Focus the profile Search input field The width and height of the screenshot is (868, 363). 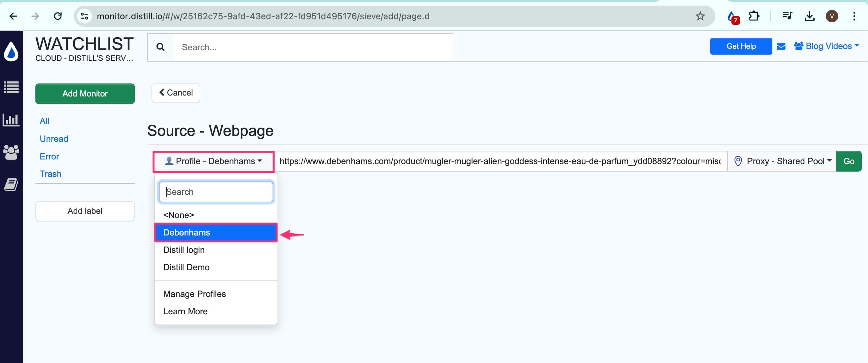216,192
